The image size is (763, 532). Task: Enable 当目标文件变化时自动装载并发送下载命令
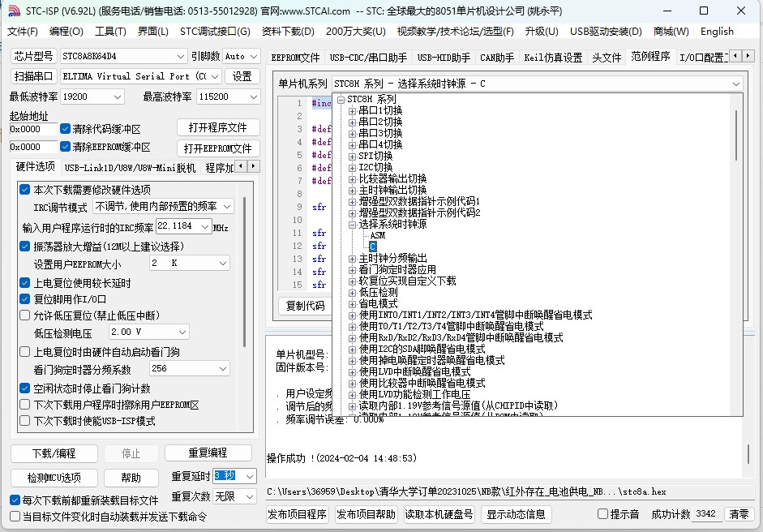point(15,517)
